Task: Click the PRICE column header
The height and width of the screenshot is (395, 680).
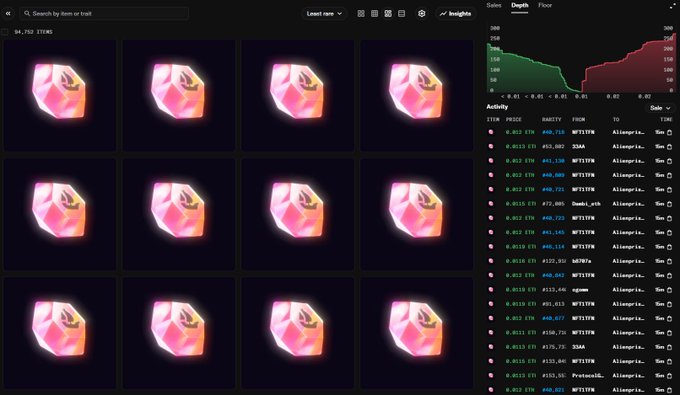Action: (x=513, y=119)
